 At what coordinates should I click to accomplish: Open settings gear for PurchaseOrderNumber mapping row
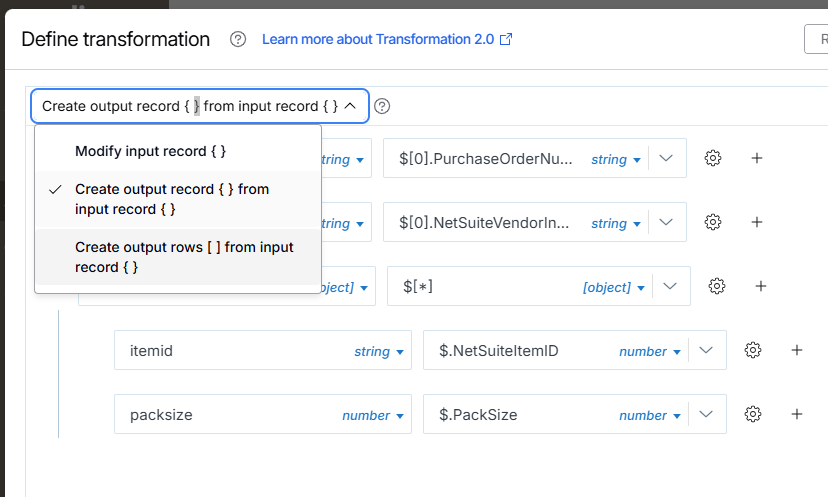coord(713,158)
